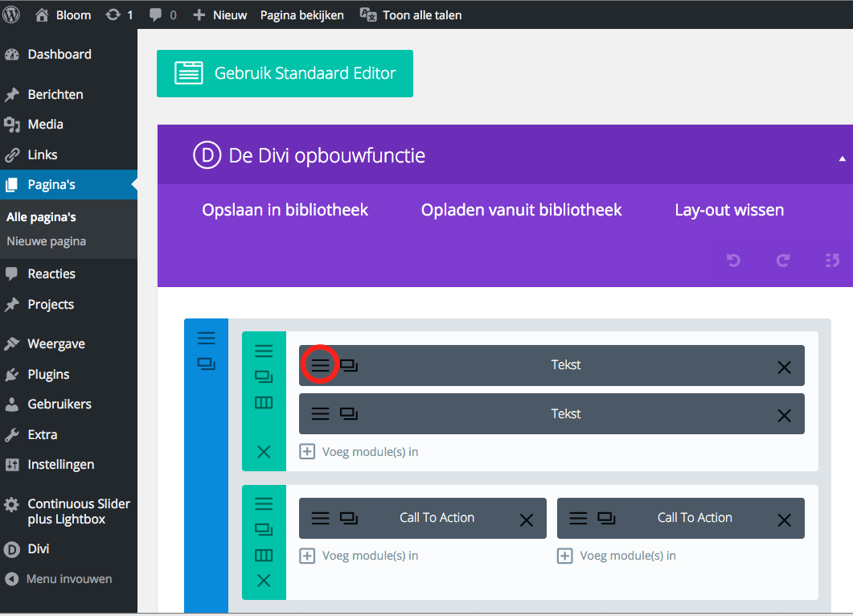Open the comments bubble showing 0
The height and width of the screenshot is (616, 853).
tap(162, 15)
